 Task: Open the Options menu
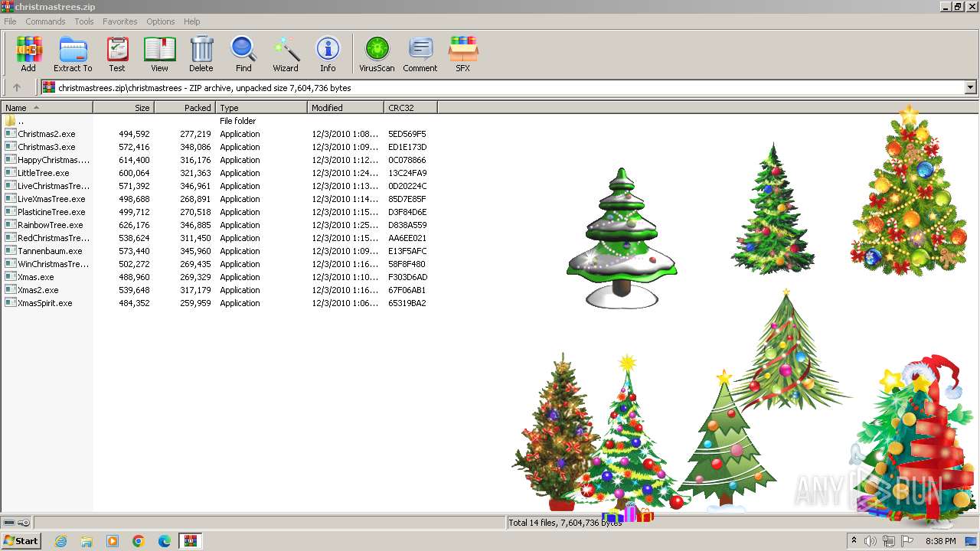161,21
